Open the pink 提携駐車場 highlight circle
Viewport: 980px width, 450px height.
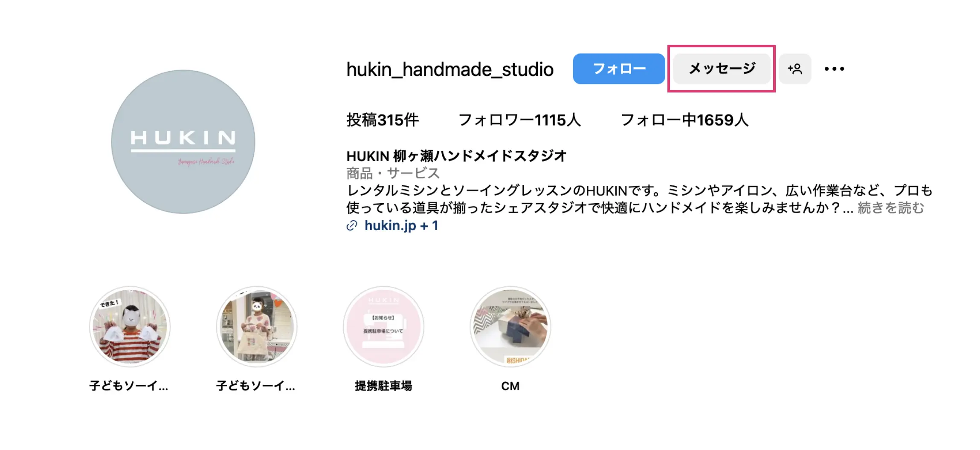(383, 326)
